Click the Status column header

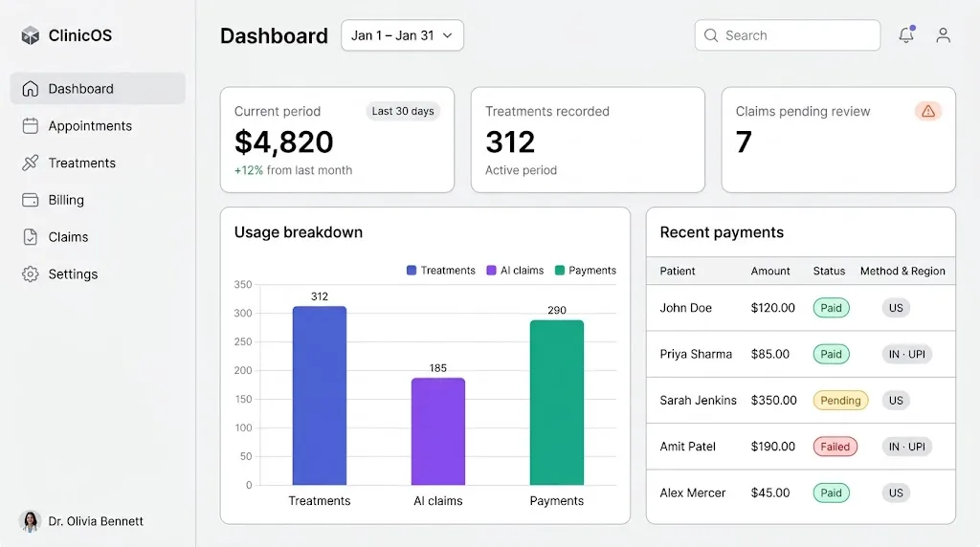(829, 271)
